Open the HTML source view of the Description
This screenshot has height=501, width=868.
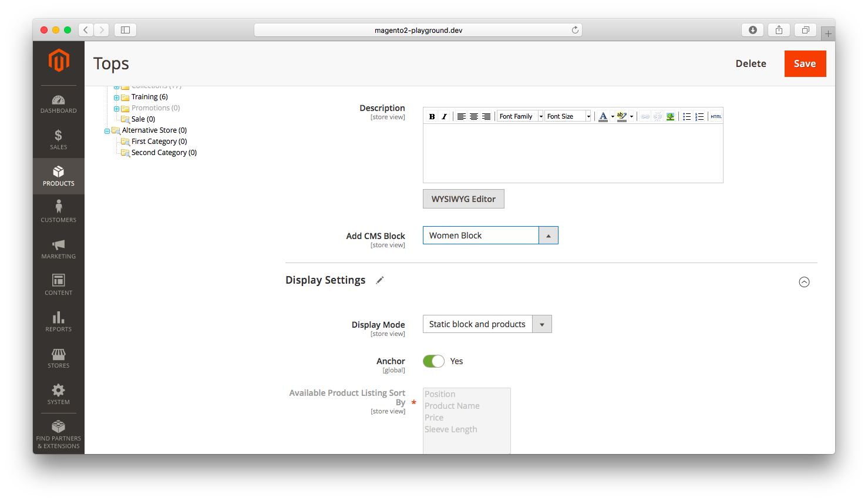tap(716, 116)
